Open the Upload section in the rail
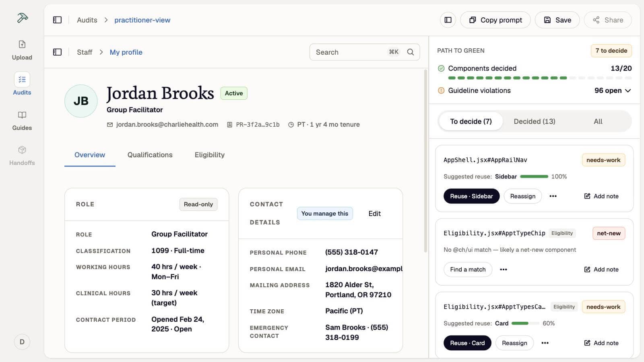Image resolution: width=644 pixels, height=362 pixels. point(22,50)
